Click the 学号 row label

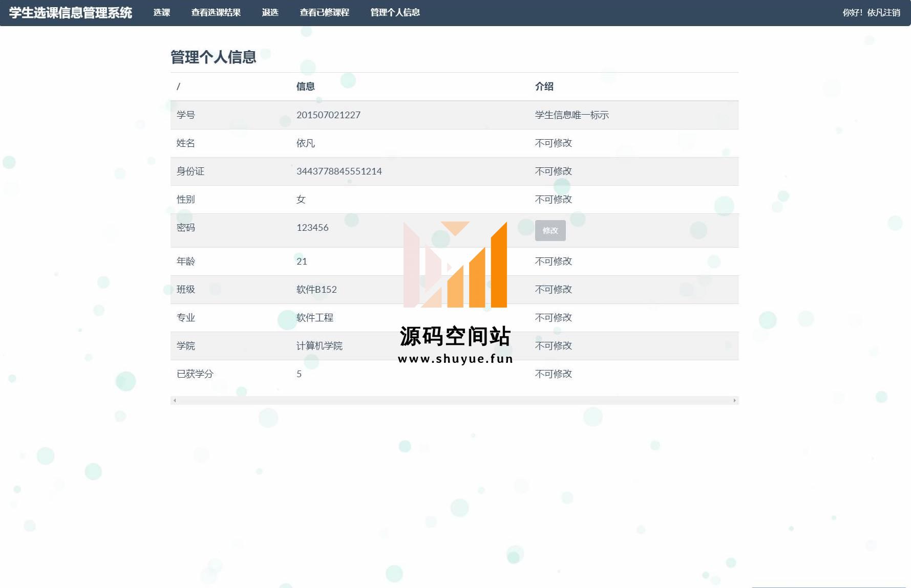(186, 115)
